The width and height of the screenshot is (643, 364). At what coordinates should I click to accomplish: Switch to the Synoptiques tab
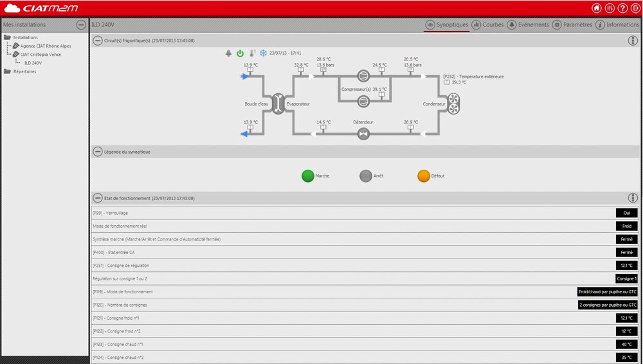(447, 24)
